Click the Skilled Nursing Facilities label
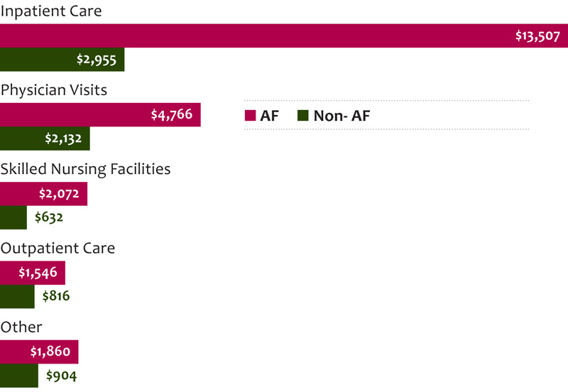Screen dimensions: 568x392 [85, 169]
